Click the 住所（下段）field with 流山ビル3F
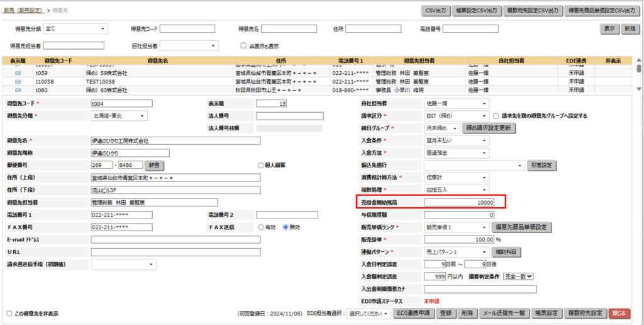The image size is (644, 325). click(x=175, y=190)
